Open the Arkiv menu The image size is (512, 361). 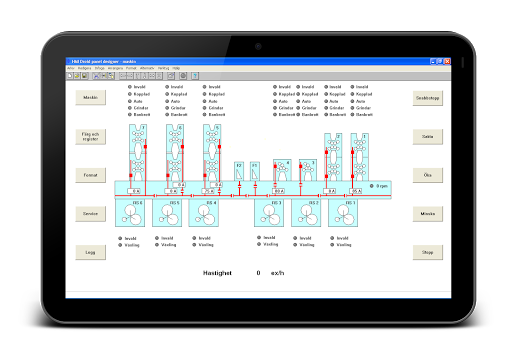pos(71,68)
